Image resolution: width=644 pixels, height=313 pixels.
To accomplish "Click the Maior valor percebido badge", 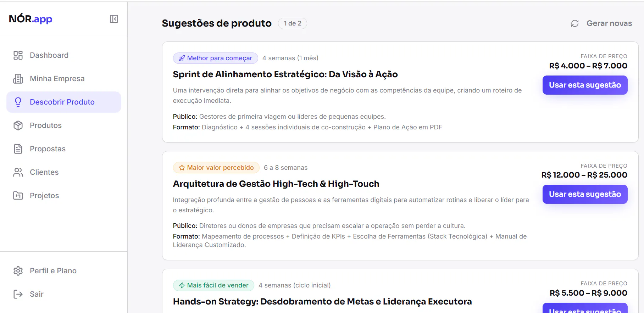I will tap(216, 168).
